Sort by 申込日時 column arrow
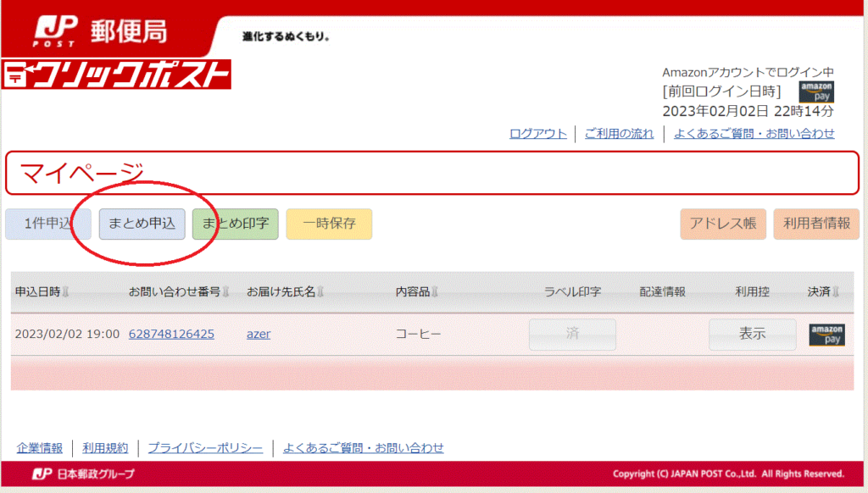 point(66,291)
